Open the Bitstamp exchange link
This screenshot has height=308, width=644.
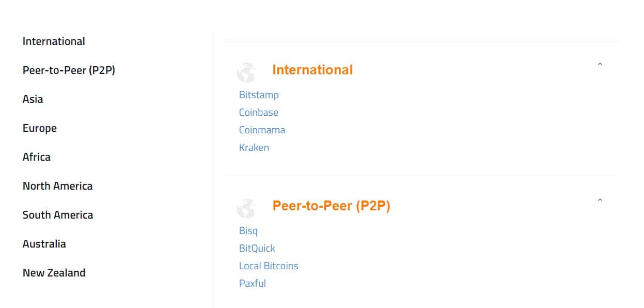(259, 95)
